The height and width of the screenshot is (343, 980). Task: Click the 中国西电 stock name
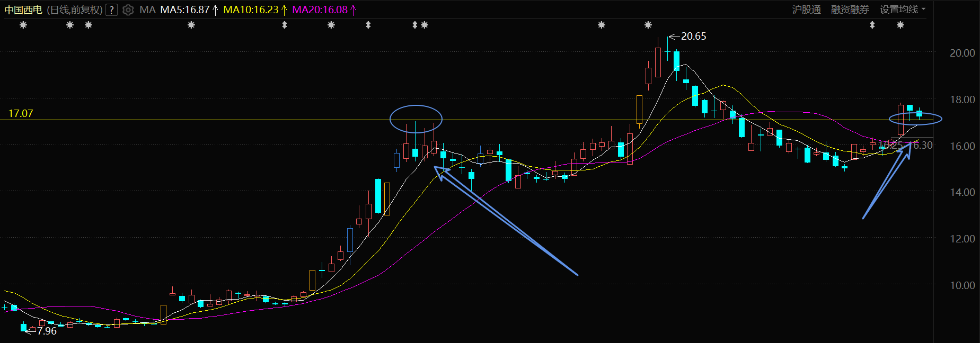coord(23,10)
